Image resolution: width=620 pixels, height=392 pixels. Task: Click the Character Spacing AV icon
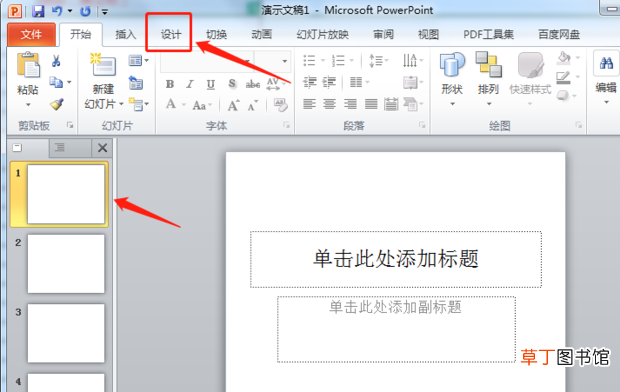273,84
